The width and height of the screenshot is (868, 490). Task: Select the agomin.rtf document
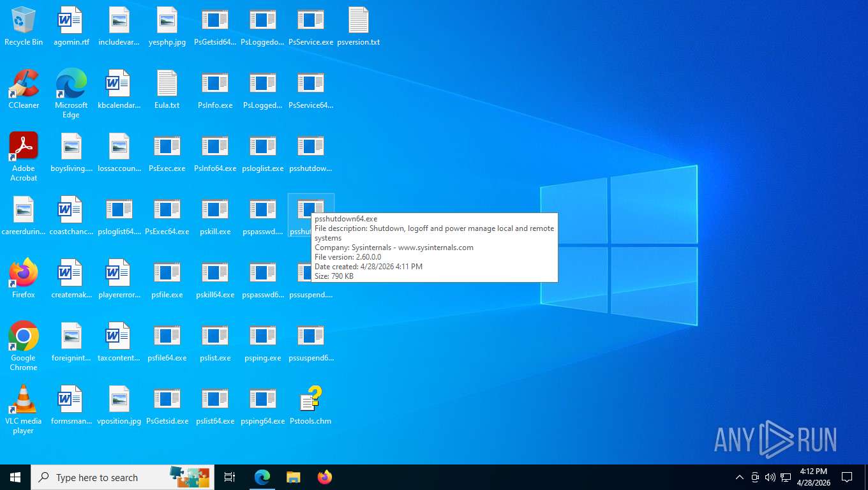71,27
